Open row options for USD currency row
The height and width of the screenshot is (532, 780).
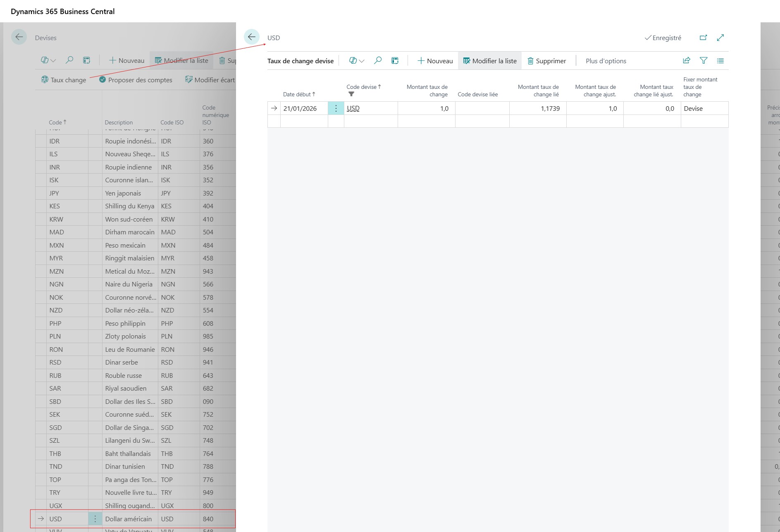[95, 519]
